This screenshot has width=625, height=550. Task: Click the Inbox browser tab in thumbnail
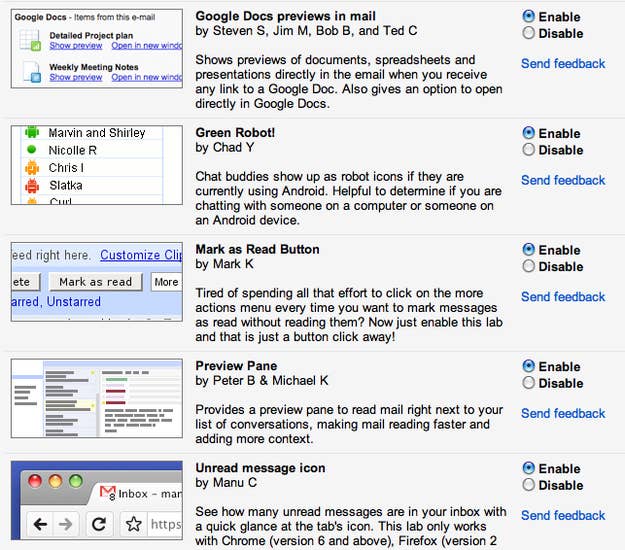coord(138,494)
